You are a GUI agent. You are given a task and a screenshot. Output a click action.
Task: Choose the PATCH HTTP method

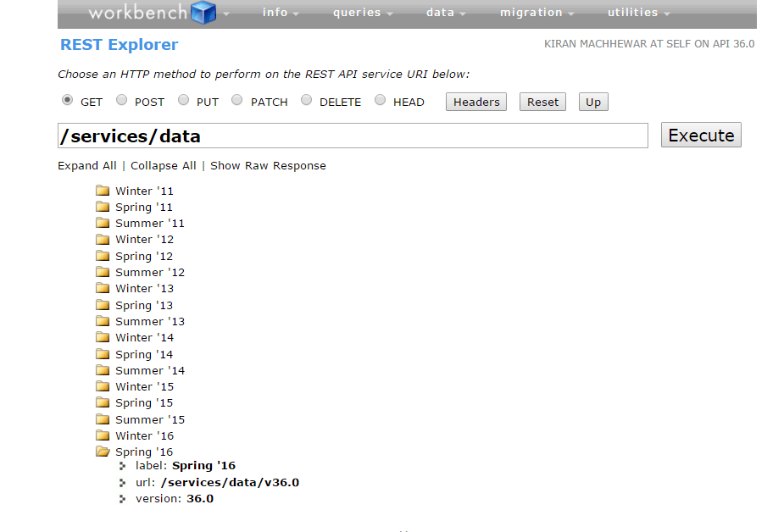[236, 99]
